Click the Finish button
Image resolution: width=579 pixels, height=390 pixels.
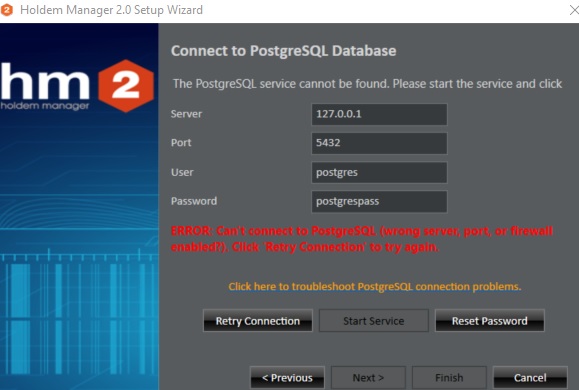pyautogui.click(x=449, y=378)
